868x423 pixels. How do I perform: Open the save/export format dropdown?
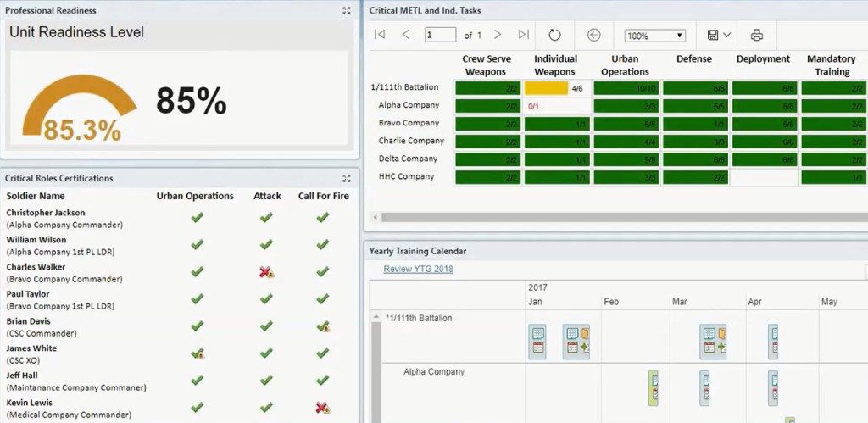(719, 35)
